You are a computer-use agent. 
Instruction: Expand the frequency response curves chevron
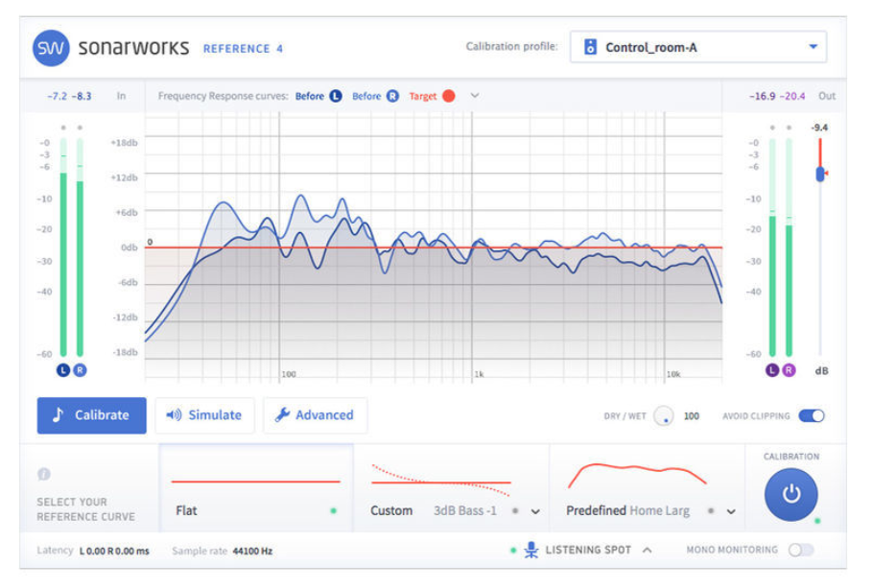475,96
